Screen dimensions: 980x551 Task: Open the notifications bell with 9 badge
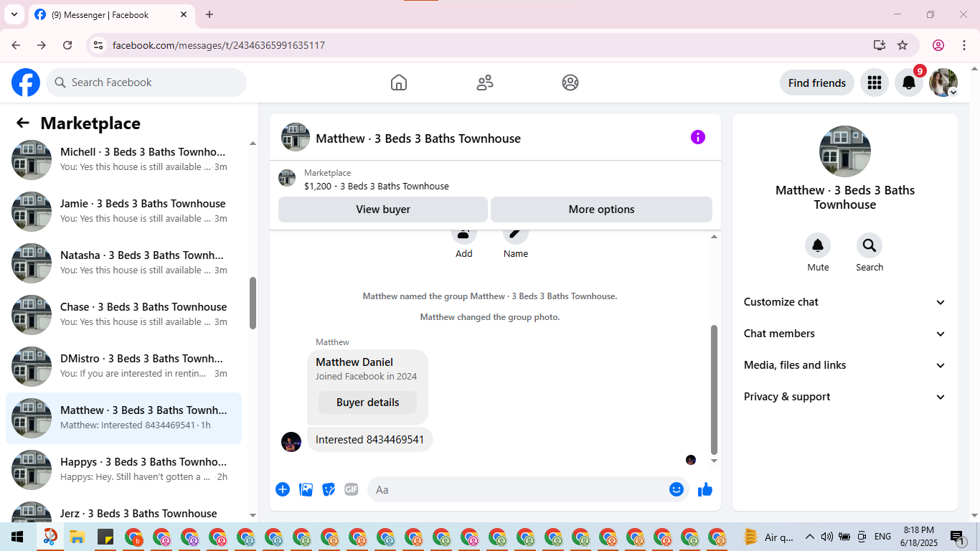coord(909,83)
